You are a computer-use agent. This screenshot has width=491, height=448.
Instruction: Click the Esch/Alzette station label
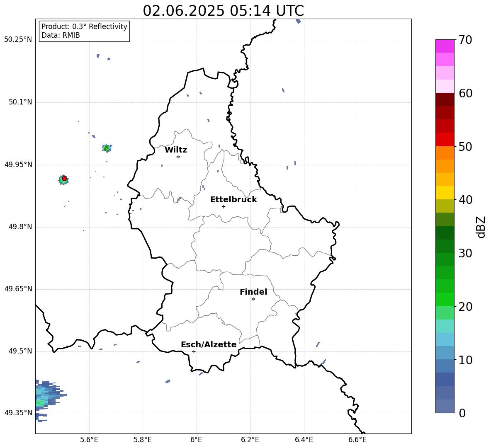209,344
